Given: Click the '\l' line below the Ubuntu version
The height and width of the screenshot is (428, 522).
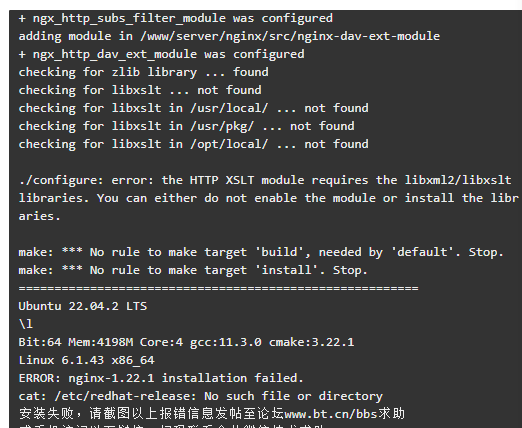Looking at the screenshot, I should tap(26, 324).
